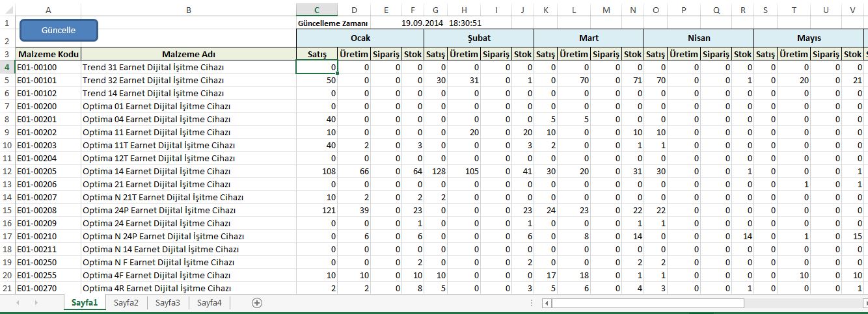The image size is (868, 314).
Task: Click Optima 01 Earnet Dijital İşitme Cihazı
Action: pyautogui.click(x=189, y=106)
